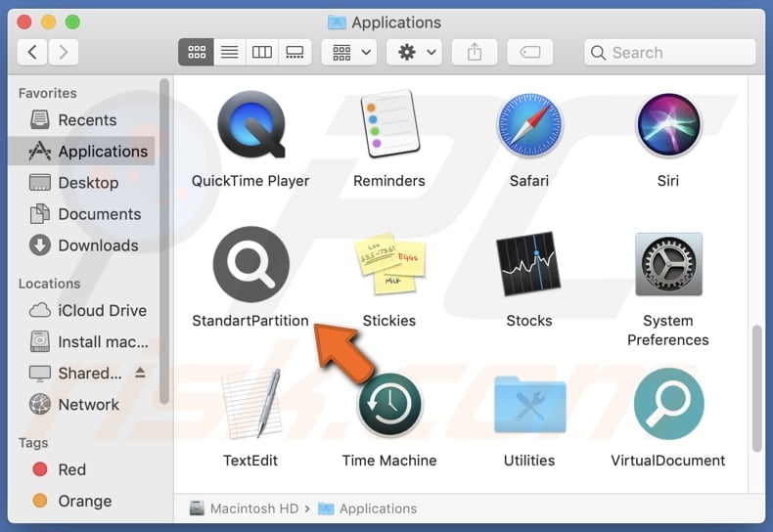The width and height of the screenshot is (773, 532).
Task: Click the Applications folder icon in title bar
Action: pyautogui.click(x=338, y=22)
